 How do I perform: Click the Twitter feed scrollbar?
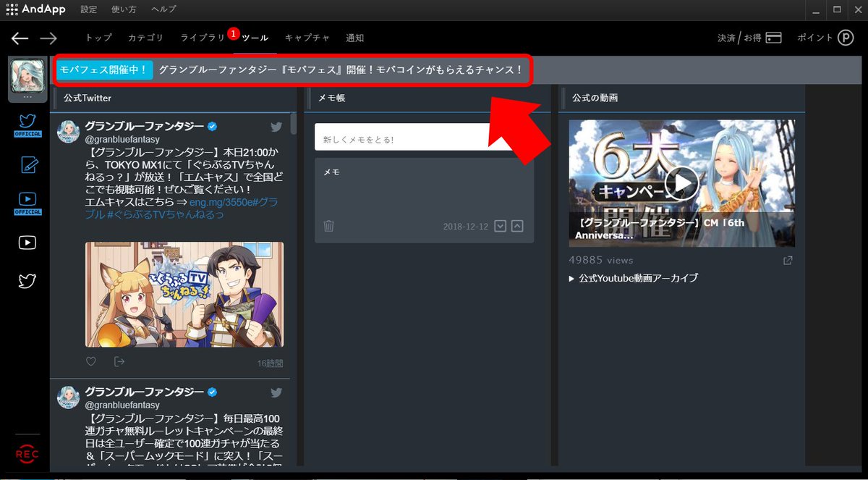click(293, 123)
